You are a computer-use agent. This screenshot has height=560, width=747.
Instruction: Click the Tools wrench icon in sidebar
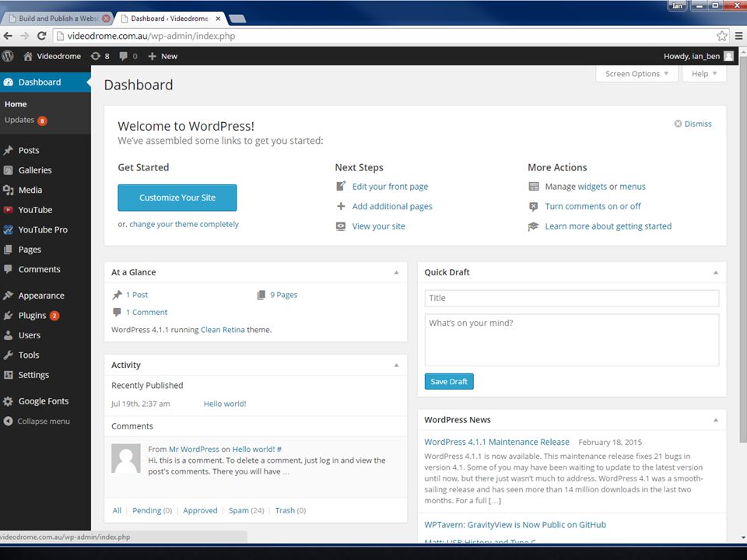click(8, 355)
